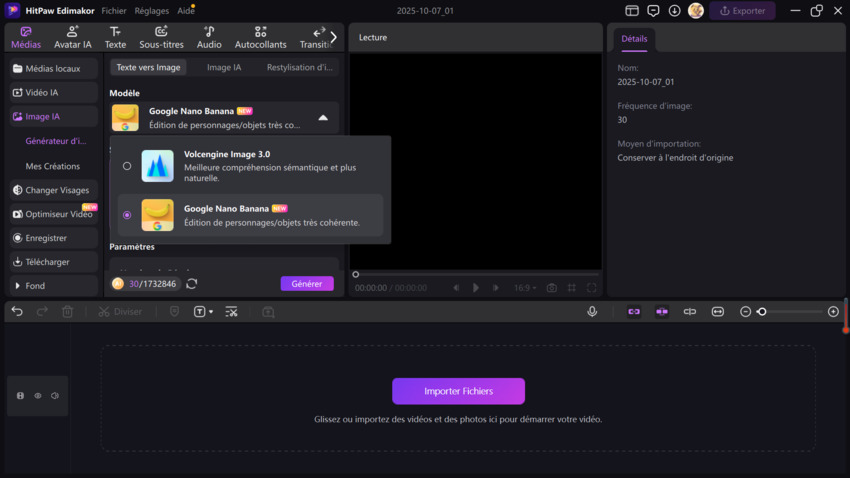This screenshot has height=478, width=850.
Task: Mute the timeline track audio
Action: (x=55, y=396)
